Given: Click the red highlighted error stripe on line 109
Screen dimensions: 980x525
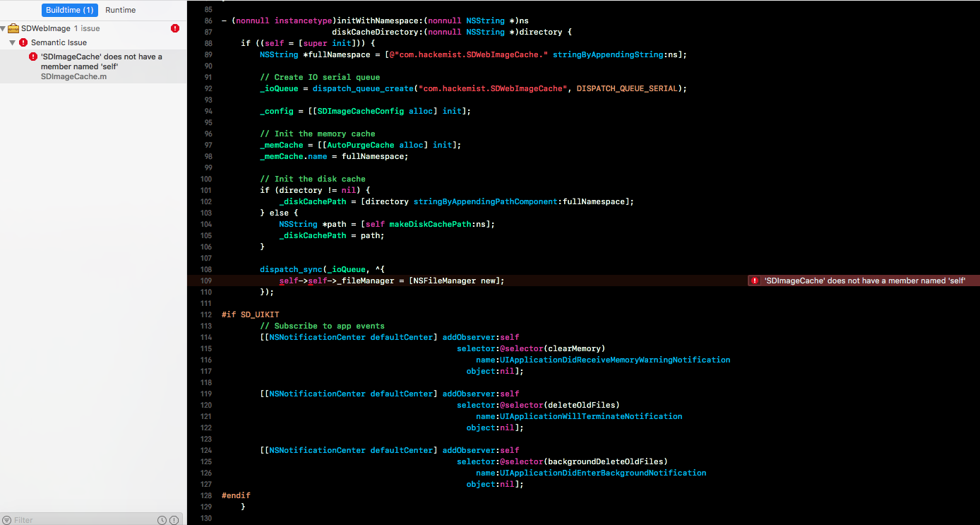Looking at the screenshot, I should point(494,281).
